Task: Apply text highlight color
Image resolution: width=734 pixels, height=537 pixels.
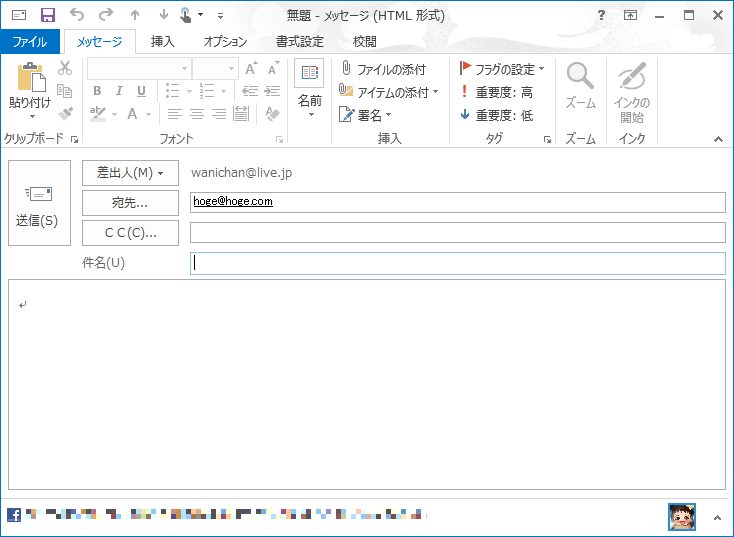Action: tap(98, 114)
